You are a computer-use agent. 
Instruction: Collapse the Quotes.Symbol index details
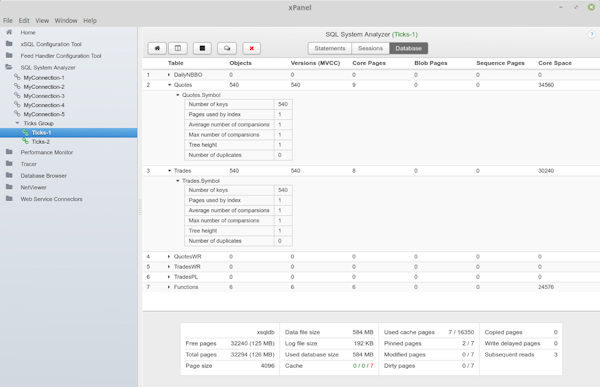click(178, 95)
